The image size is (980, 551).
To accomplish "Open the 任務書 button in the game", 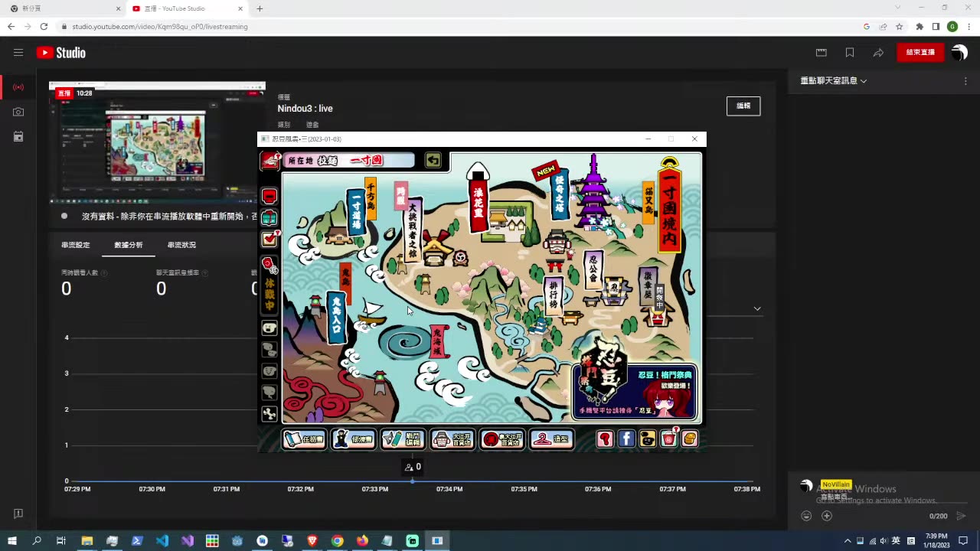I will [305, 439].
